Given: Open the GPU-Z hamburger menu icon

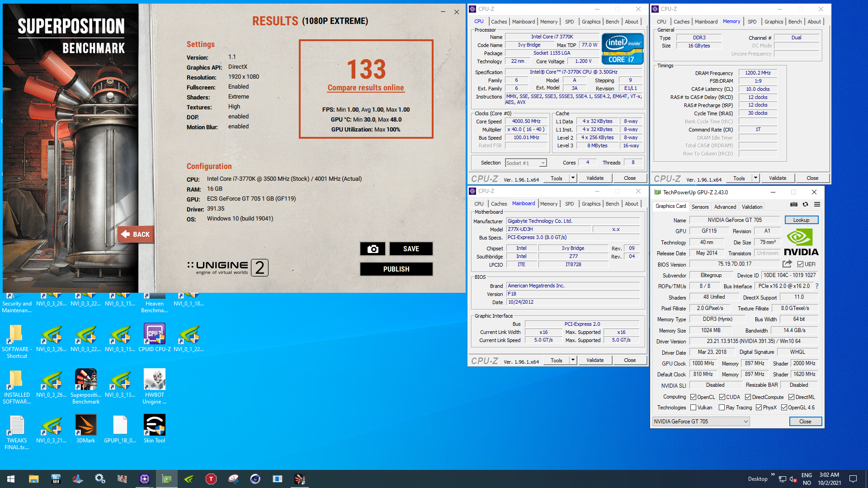Looking at the screenshot, I should (817, 204).
